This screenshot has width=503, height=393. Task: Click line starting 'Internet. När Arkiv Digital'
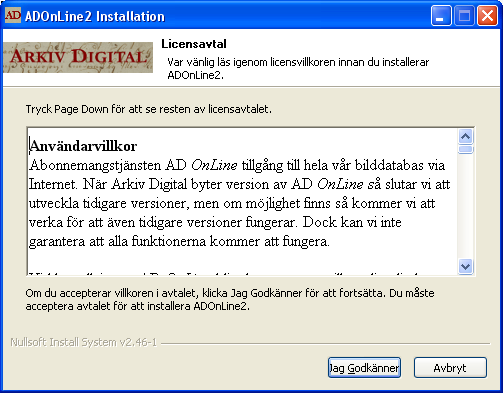point(239,184)
